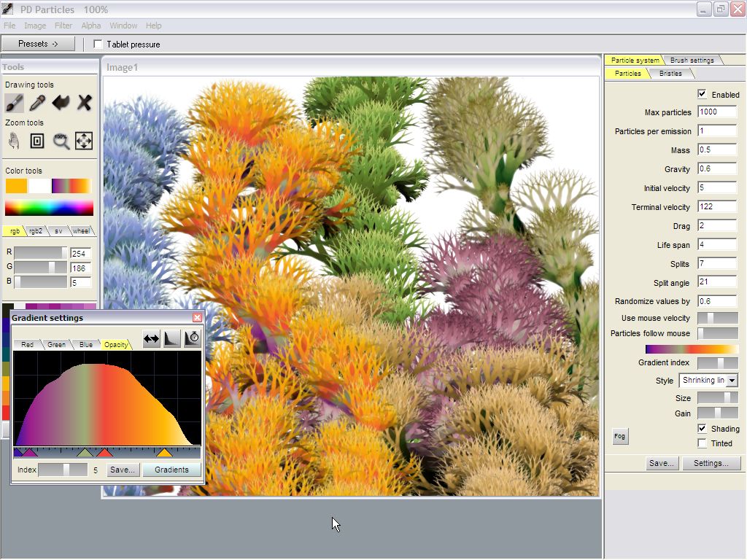Click the stopwatch curve icon in Gradient settings

pos(192,338)
